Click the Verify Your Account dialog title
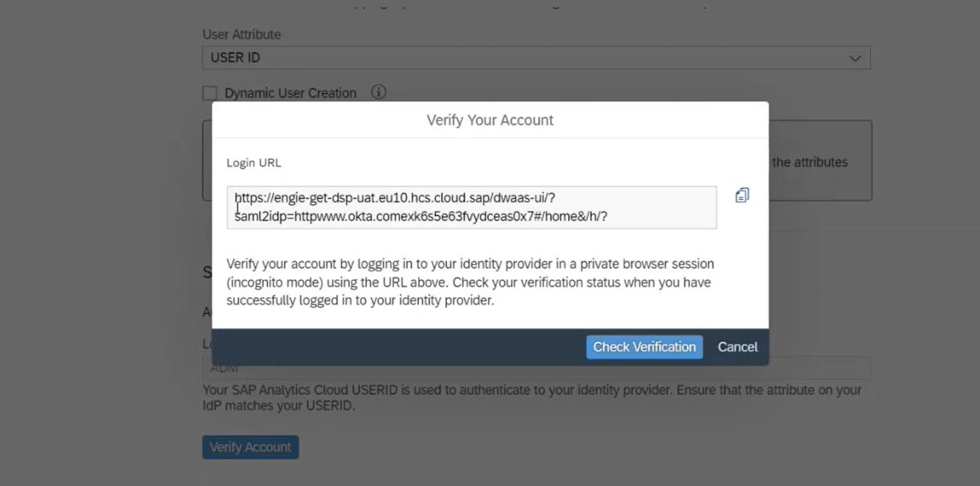This screenshot has height=486, width=980. [490, 120]
